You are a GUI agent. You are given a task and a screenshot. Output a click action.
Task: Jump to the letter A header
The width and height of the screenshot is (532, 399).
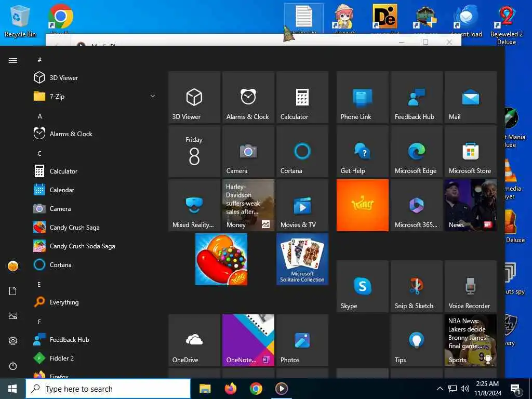point(39,116)
